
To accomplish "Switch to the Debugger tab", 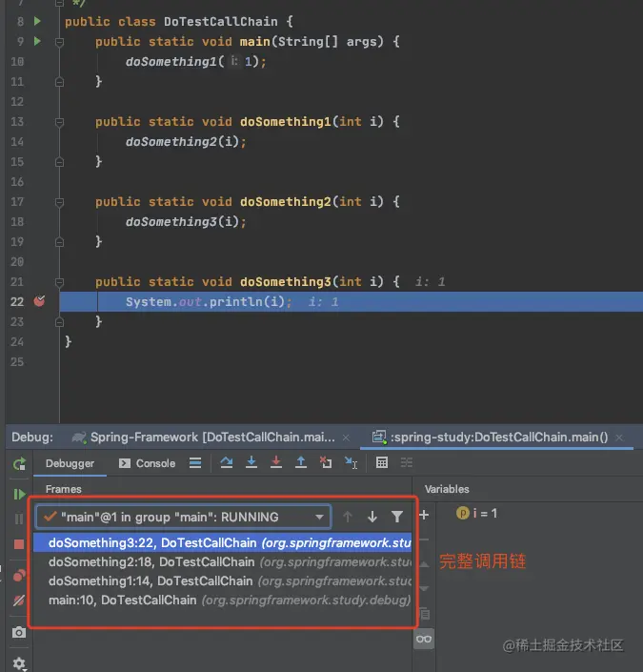I will tap(70, 463).
